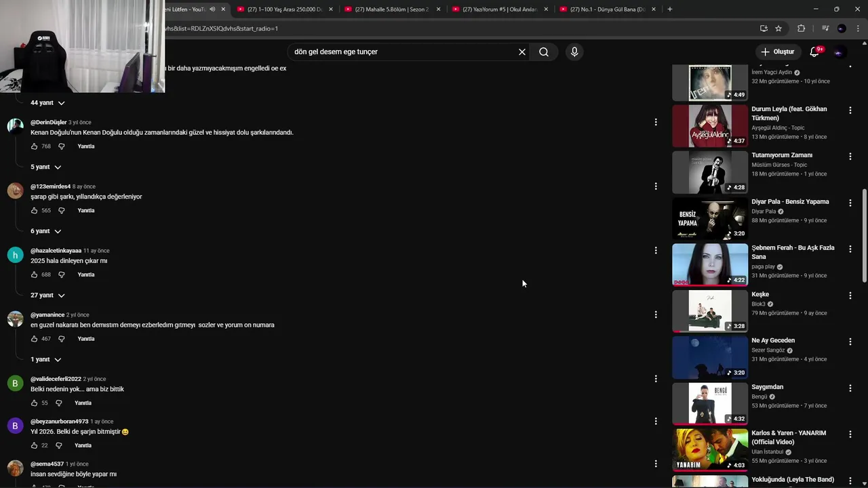Mute the playing YouTube tab
The image size is (868, 488).
pos(212,9)
